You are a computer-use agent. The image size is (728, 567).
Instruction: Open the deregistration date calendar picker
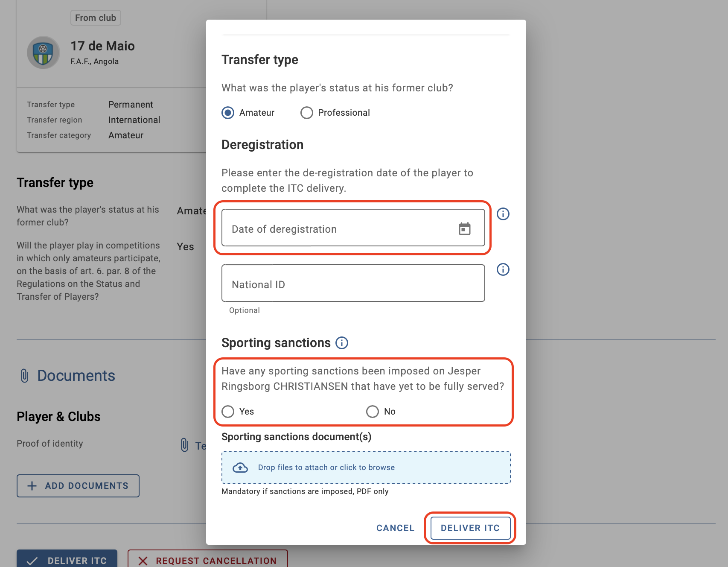coord(464,229)
